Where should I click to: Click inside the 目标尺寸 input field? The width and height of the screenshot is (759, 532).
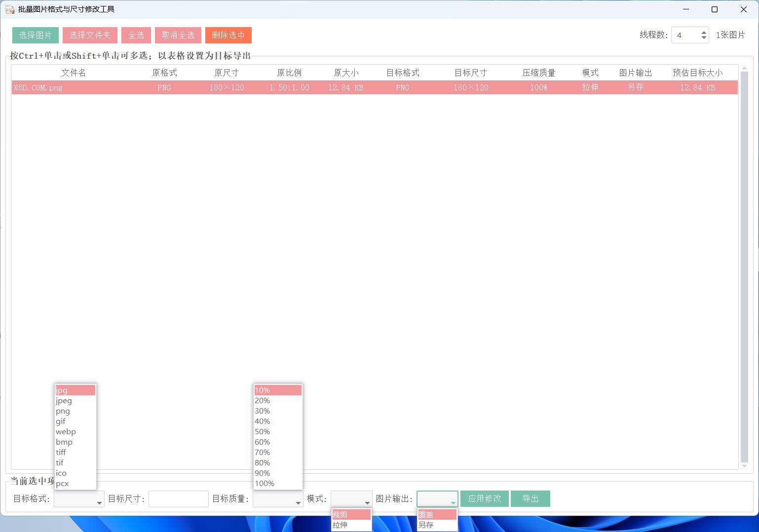pyautogui.click(x=179, y=498)
